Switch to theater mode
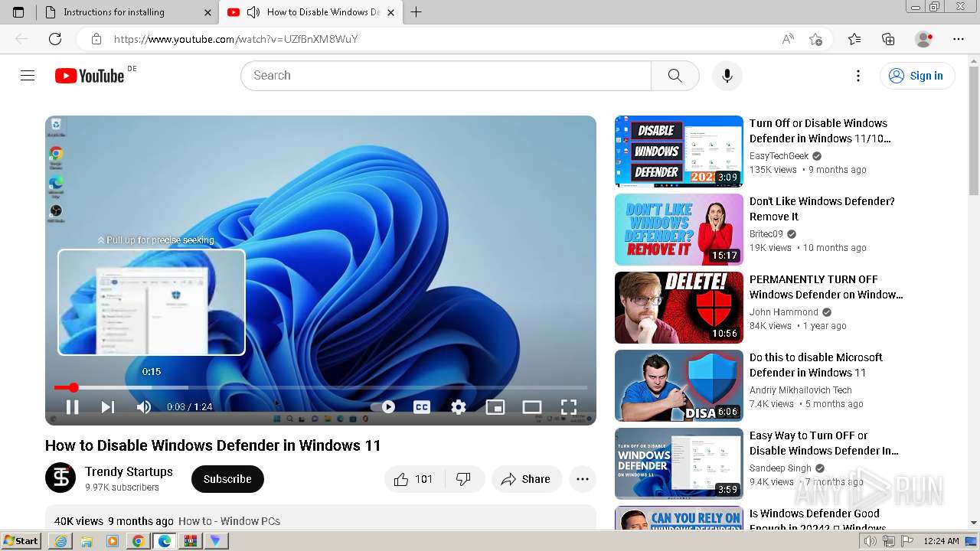Viewport: 980px width, 551px height. point(532,407)
